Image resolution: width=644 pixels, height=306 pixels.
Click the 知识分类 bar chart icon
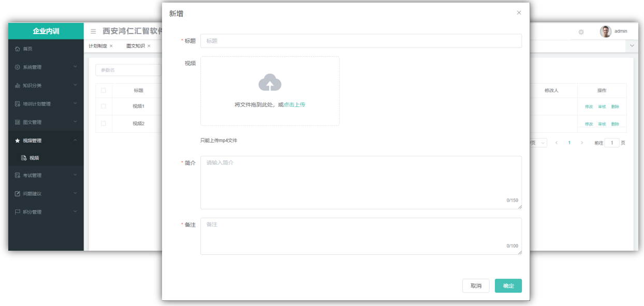coord(18,85)
